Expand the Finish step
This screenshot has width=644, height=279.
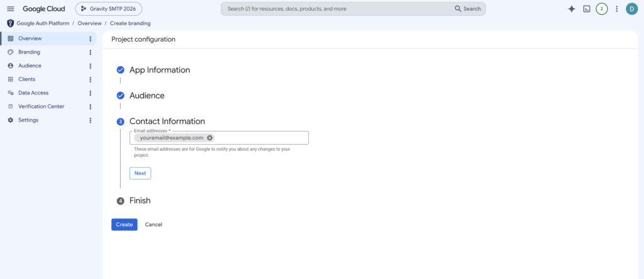click(x=140, y=201)
